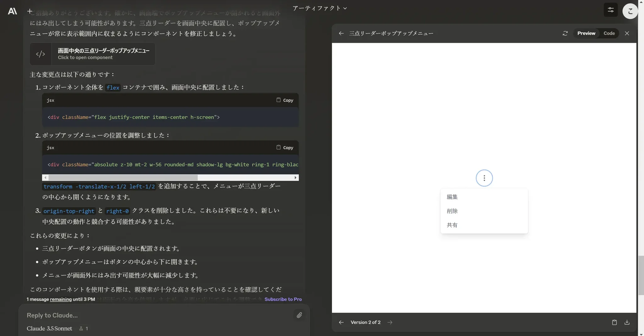The width and height of the screenshot is (644, 336).
Task: Switch artifact view to Preview
Action: tap(586, 33)
